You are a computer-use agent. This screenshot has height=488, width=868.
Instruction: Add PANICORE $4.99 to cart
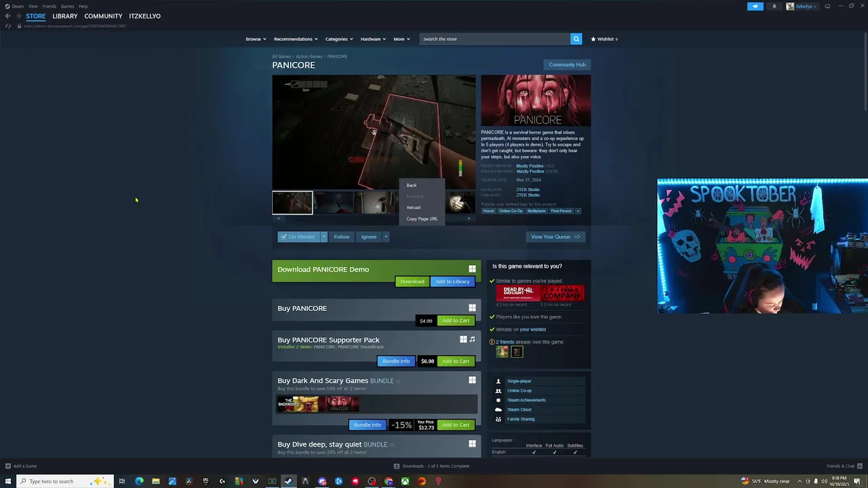coord(456,321)
